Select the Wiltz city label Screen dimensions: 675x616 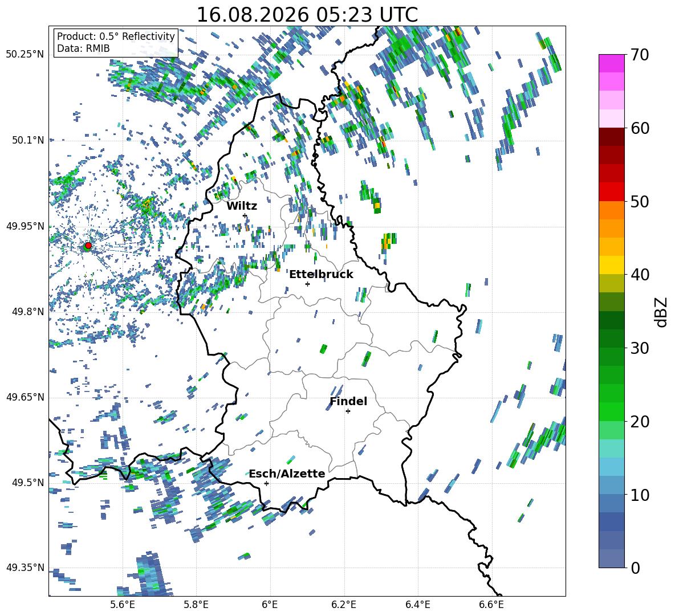point(242,206)
